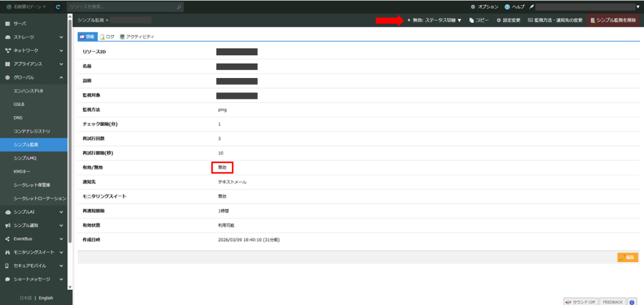
Task: Expand the ストレージ sidebar section
Action: pos(34,37)
